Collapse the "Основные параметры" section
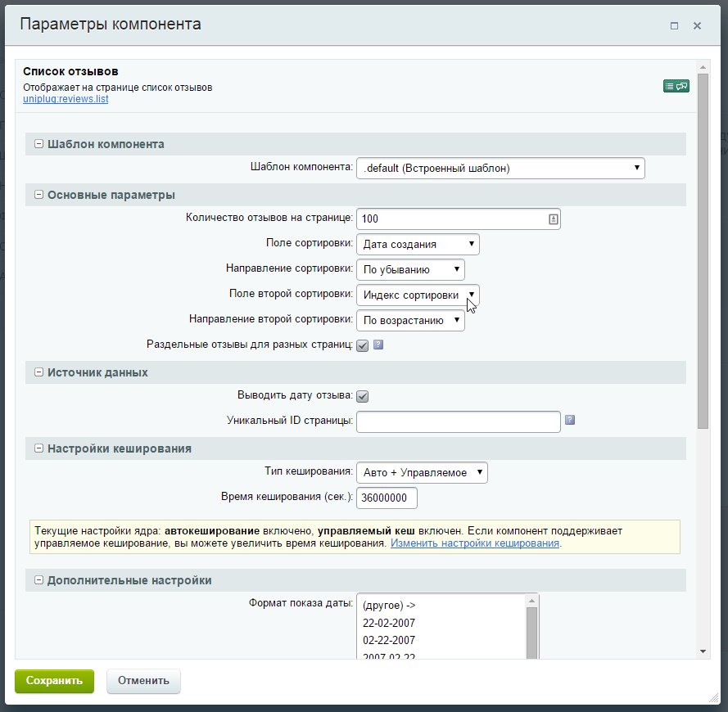728x712 pixels. (x=38, y=194)
